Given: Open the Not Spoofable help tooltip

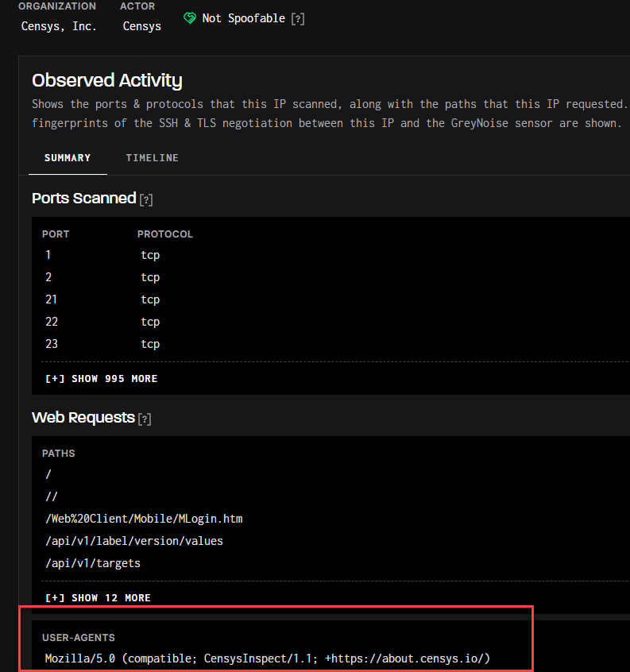Looking at the screenshot, I should [298, 19].
